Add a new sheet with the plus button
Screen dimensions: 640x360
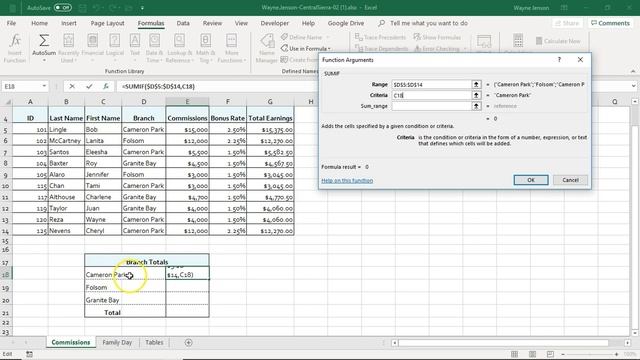[188, 342]
